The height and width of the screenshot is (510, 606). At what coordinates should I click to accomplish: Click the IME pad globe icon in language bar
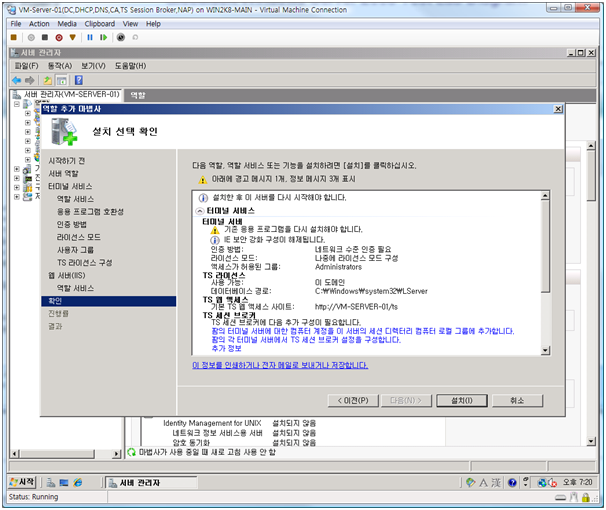pos(470,483)
